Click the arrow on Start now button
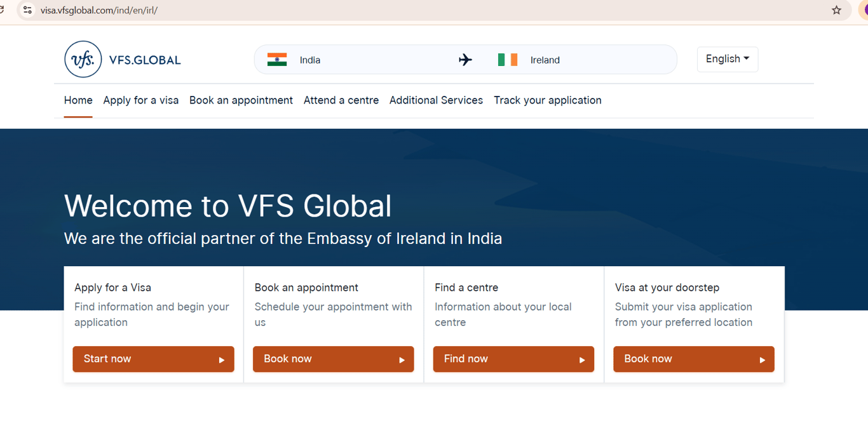This screenshot has width=868, height=437. [222, 360]
